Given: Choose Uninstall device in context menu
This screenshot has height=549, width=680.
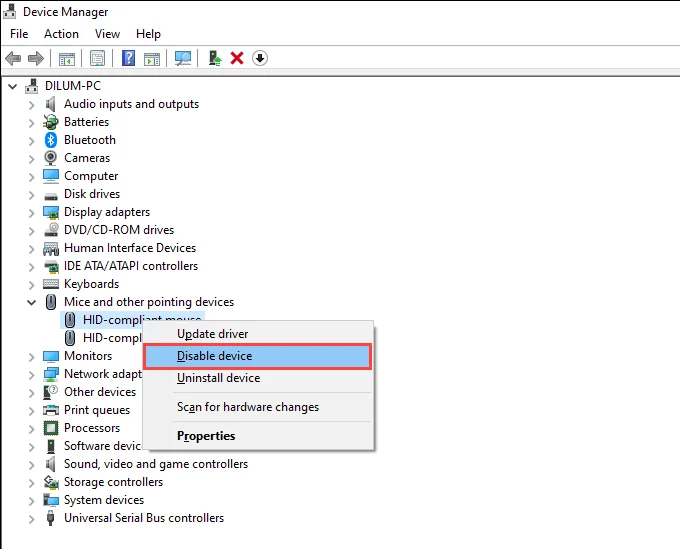Looking at the screenshot, I should (258, 378).
